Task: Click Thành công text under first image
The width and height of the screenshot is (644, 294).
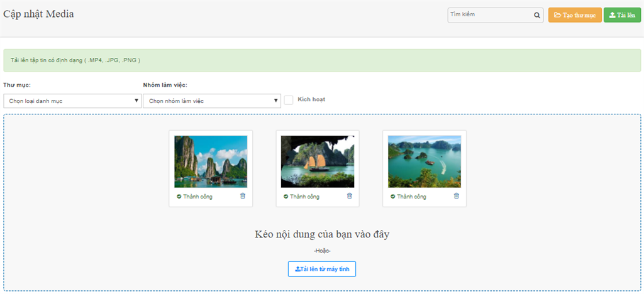Action: tap(197, 197)
